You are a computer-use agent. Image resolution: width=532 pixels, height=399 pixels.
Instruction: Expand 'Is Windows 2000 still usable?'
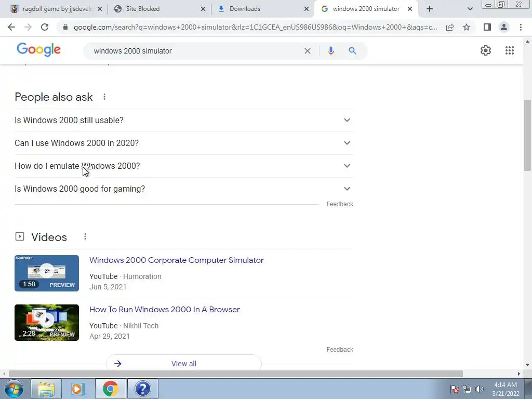(184, 120)
